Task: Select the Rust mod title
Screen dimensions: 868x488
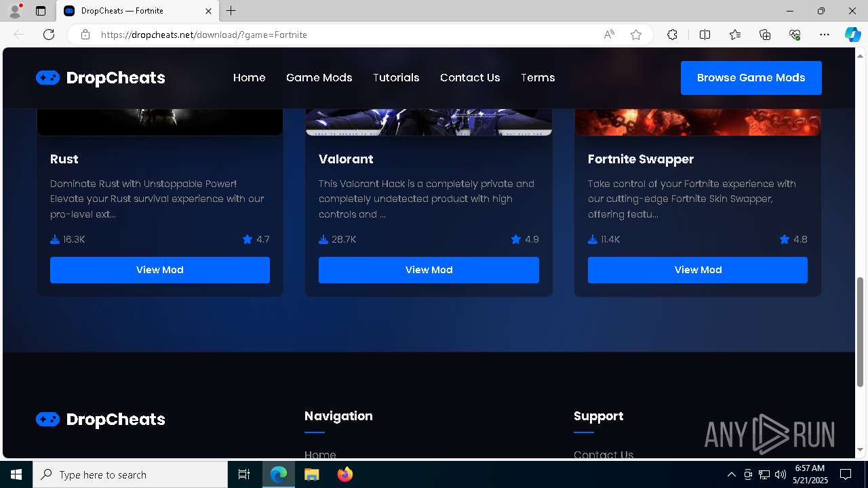Action: 64,159
